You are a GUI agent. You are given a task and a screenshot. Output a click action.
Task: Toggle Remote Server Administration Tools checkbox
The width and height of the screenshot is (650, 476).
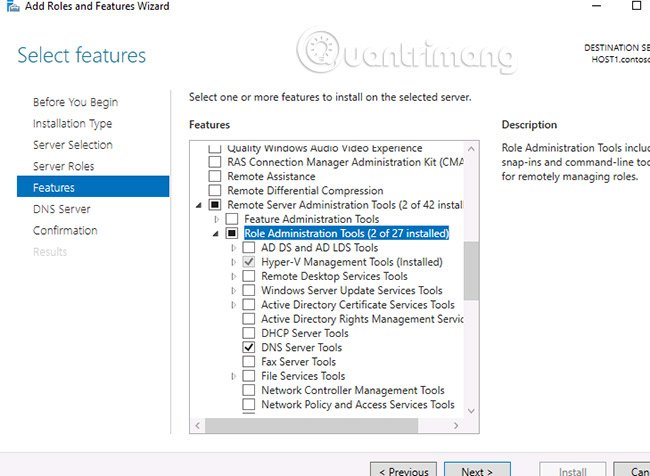214,204
